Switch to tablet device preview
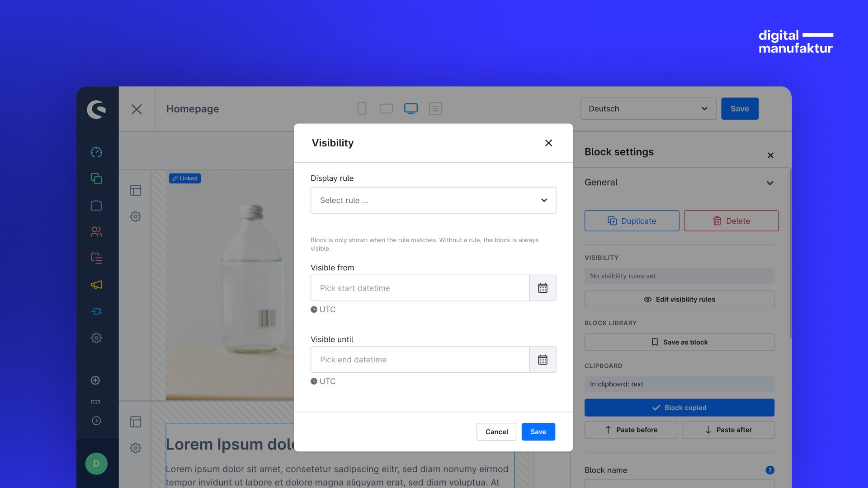Viewport: 868px width, 488px height. 387,108
